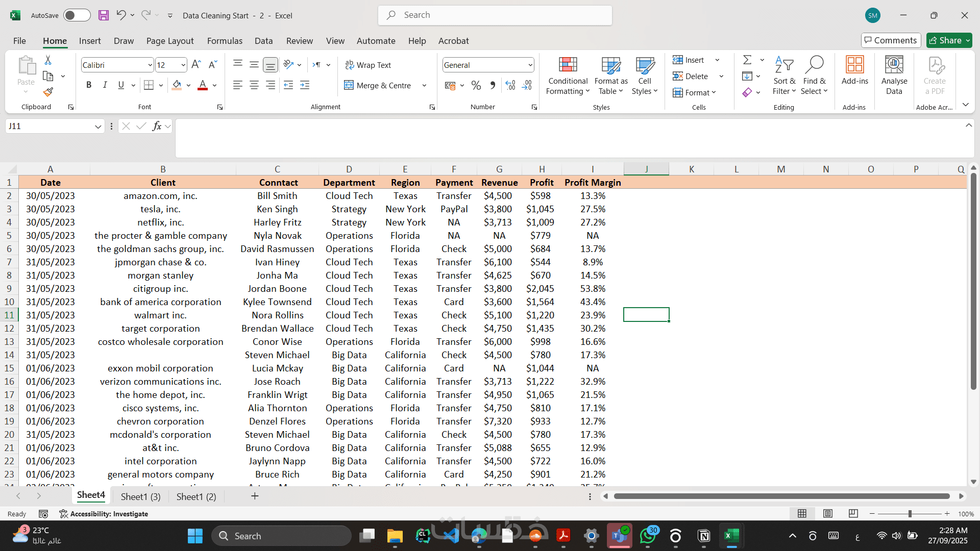Open the Formulas ribbon tab
The height and width of the screenshot is (551, 980).
click(225, 41)
